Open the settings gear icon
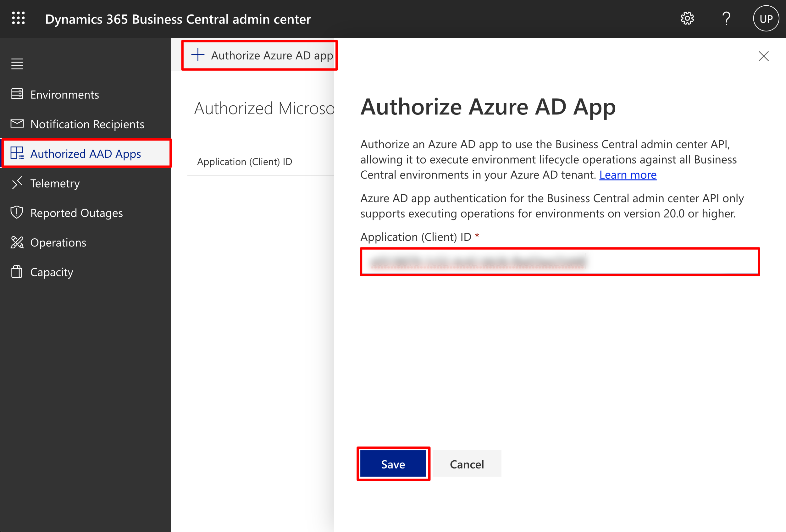This screenshot has height=532, width=786. pos(687,19)
